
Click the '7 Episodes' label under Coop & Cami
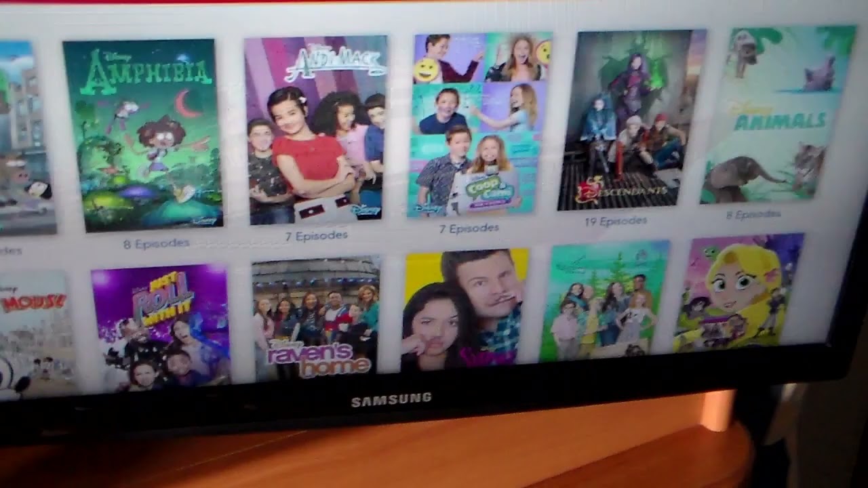469,228
